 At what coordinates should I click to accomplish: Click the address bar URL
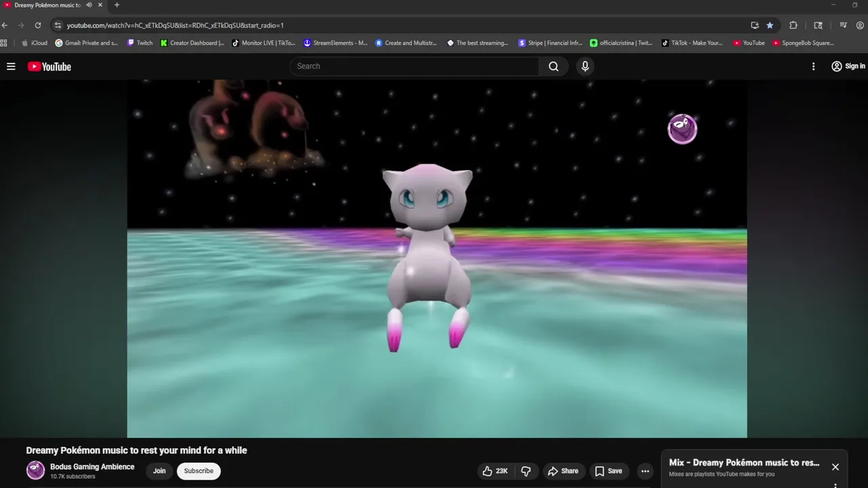click(175, 25)
